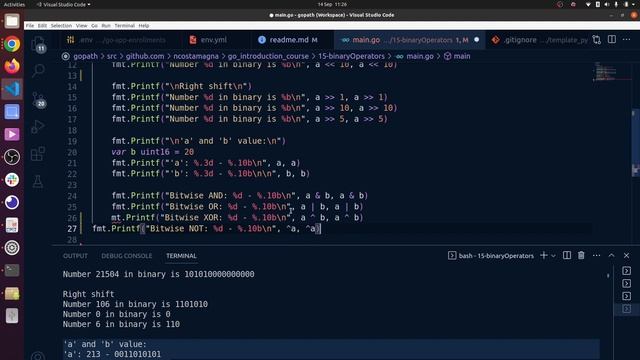The image size is (640, 360).
Task: Select the third terminal in terminal list
Action: point(627,296)
